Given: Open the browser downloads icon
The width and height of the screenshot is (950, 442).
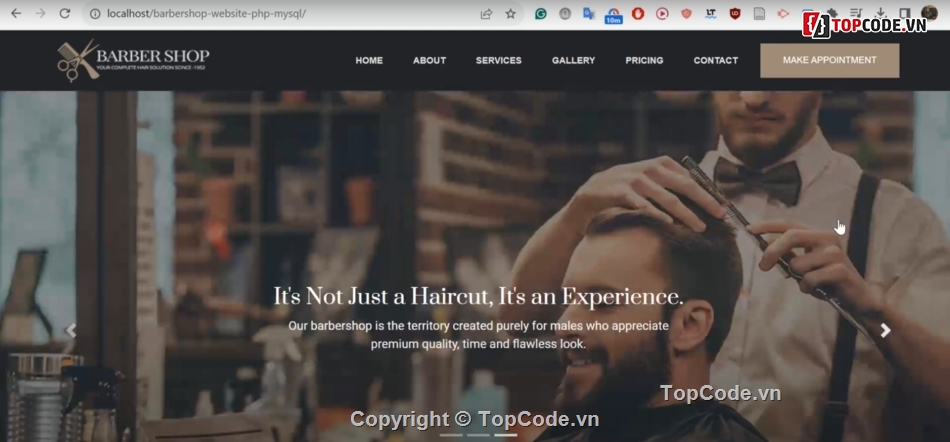Looking at the screenshot, I should coord(880,13).
